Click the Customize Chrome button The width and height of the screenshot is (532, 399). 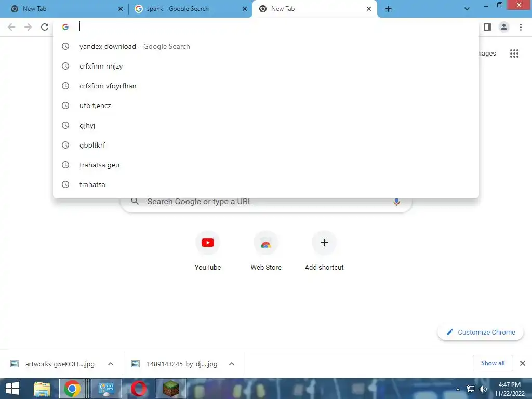(481, 332)
